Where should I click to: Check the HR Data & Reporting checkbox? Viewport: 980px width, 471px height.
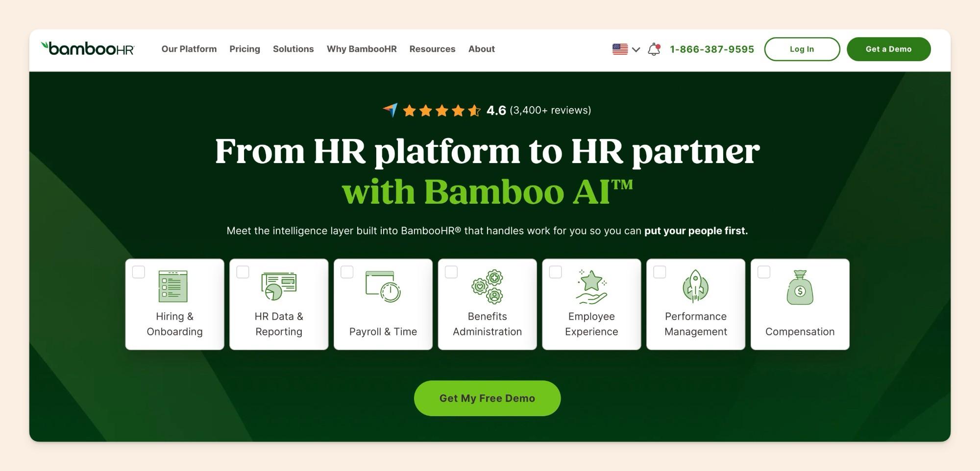(243, 272)
